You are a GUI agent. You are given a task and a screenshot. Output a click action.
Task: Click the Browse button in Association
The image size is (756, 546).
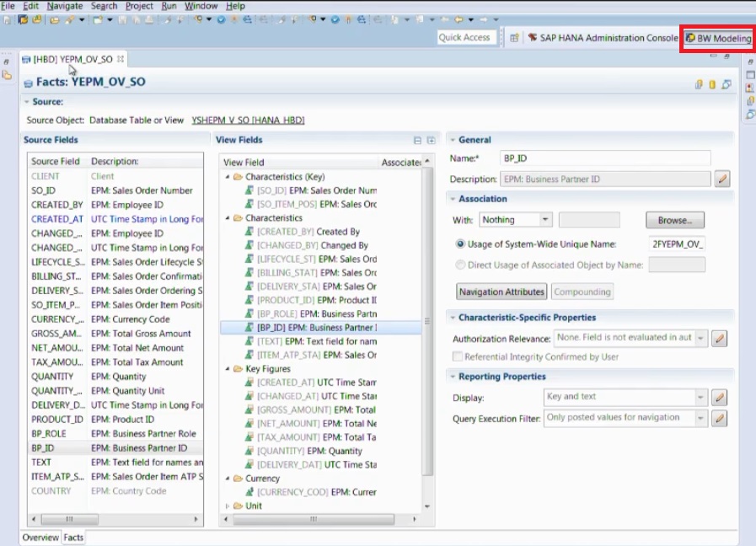coord(674,219)
